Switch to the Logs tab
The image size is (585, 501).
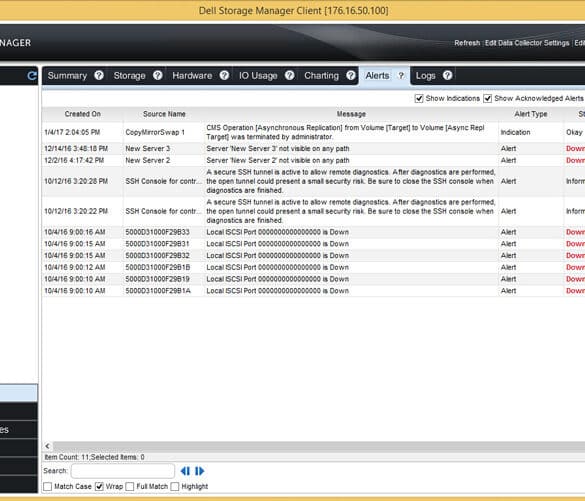click(426, 76)
